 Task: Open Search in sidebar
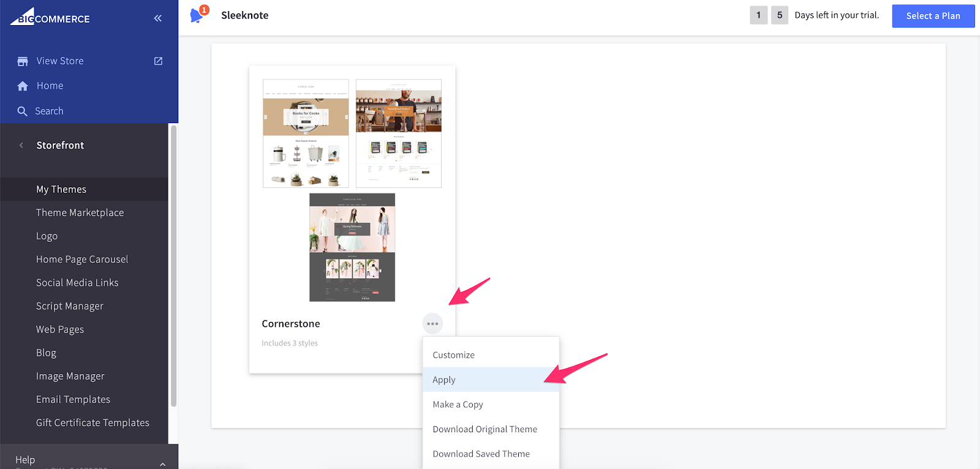point(49,111)
